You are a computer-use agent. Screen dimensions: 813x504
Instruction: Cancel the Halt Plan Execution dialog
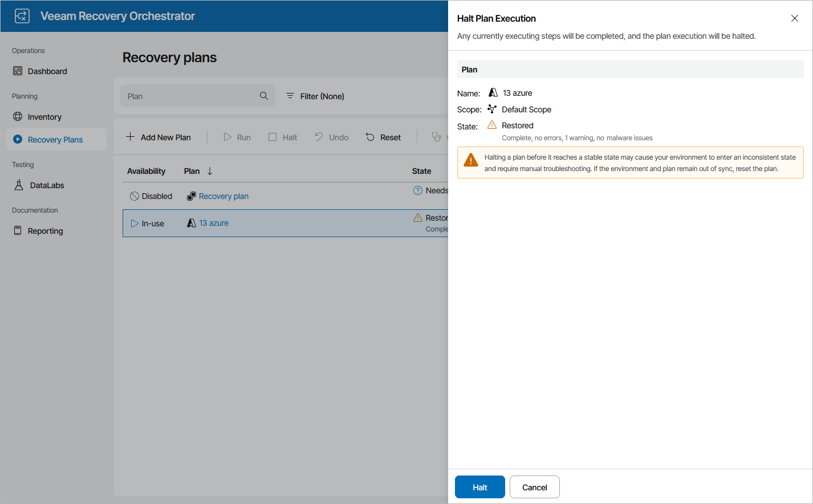click(x=534, y=487)
